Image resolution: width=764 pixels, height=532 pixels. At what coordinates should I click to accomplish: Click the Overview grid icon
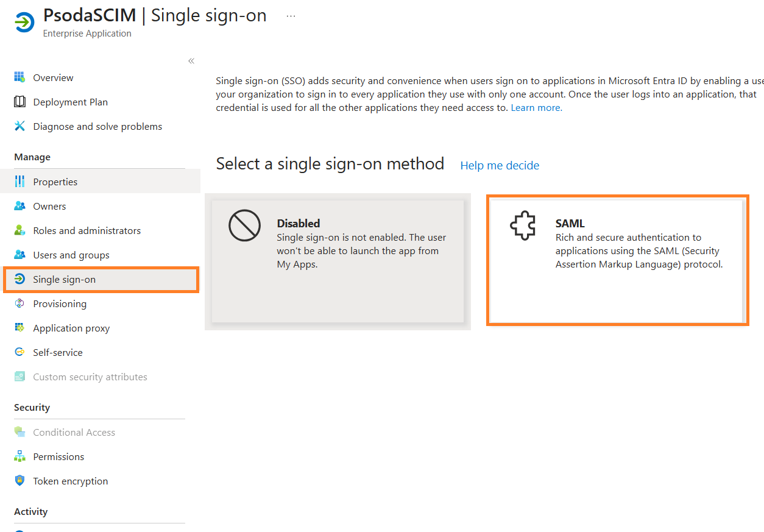19,77
